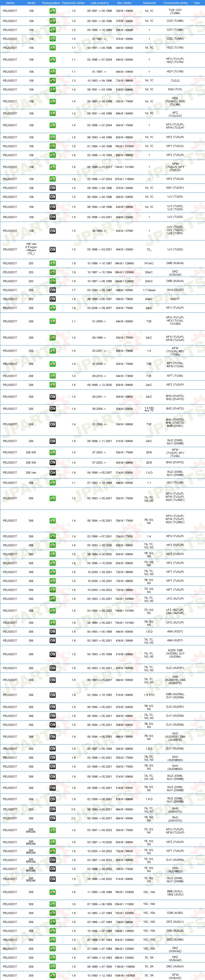The width and height of the screenshot is (205, 980).
Task: Click the PB fuel icon in the K5A (TU3) row
Action: click(52, 90)
